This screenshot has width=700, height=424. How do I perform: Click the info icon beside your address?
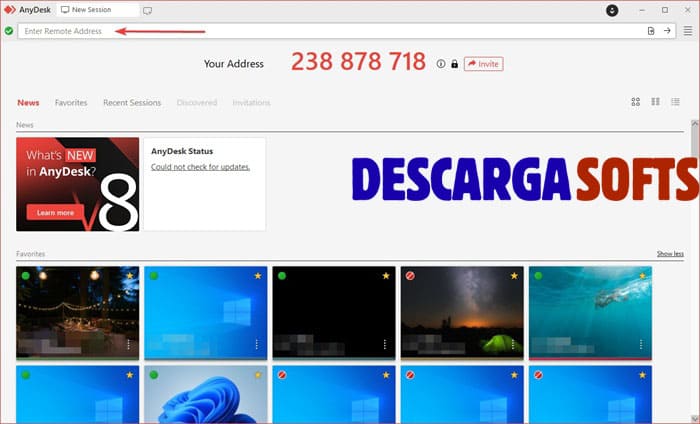point(441,64)
